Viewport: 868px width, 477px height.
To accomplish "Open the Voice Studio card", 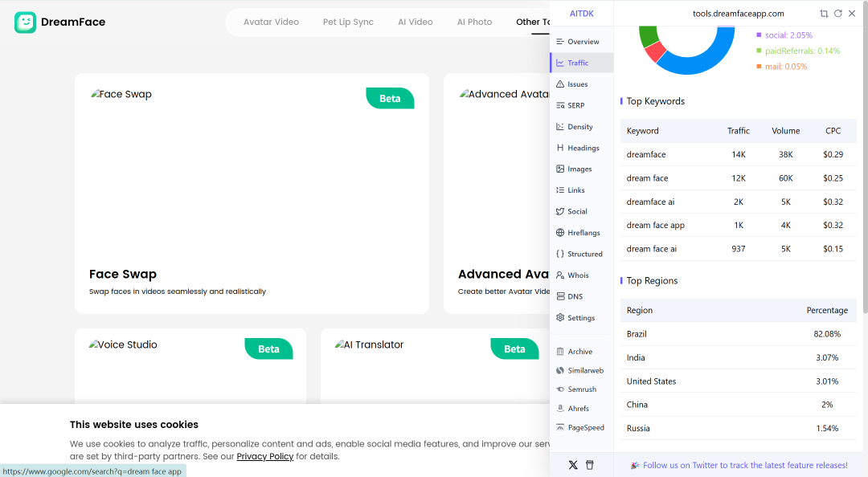I will click(x=190, y=366).
